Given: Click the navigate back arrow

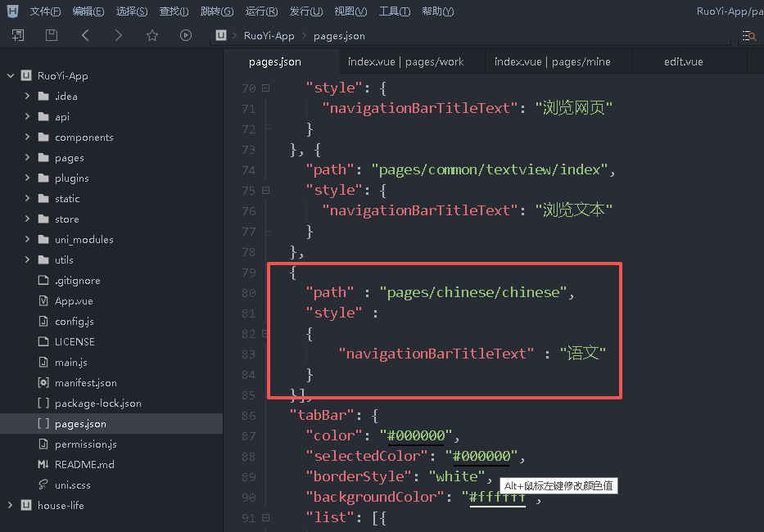Looking at the screenshot, I should [85, 35].
